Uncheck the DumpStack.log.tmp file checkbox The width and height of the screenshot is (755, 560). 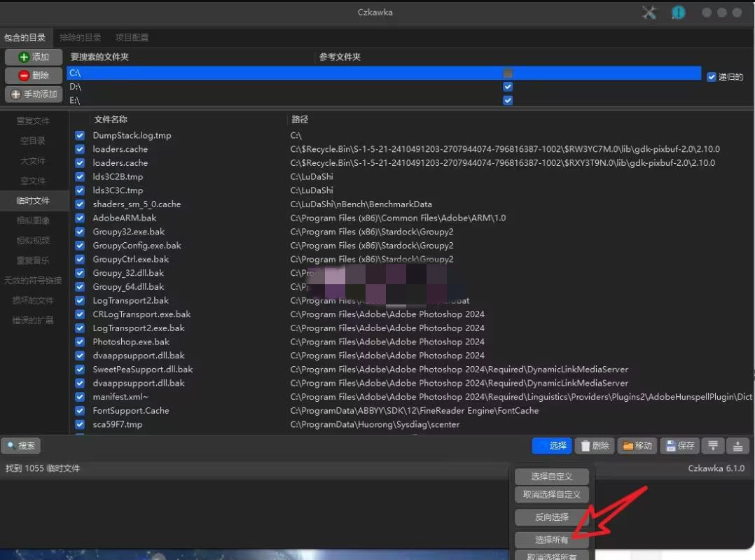80,136
